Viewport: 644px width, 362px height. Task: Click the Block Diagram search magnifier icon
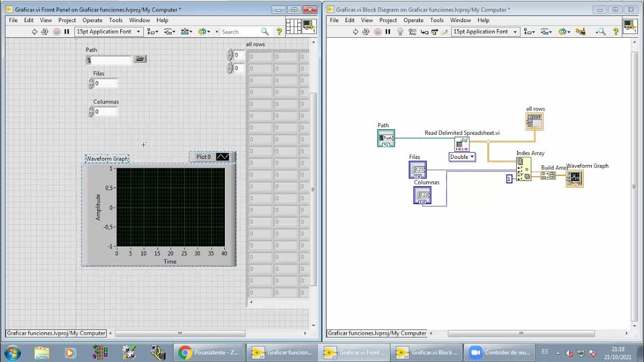601,32
